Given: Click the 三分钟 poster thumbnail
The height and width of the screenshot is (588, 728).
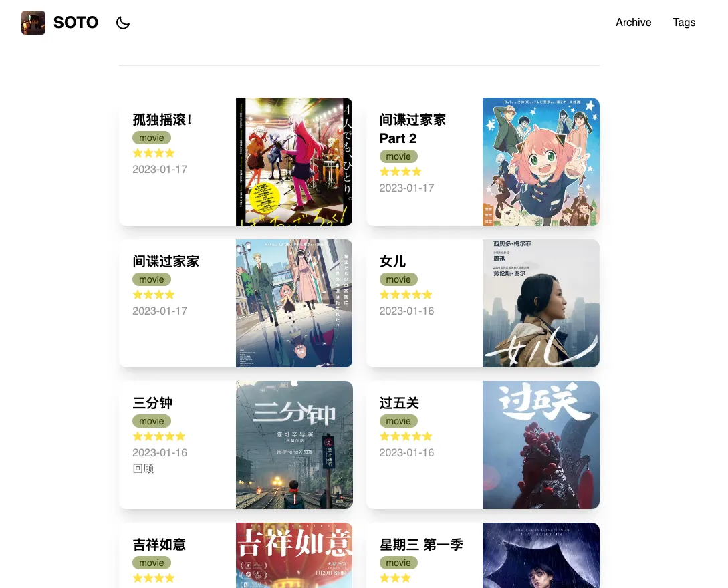Looking at the screenshot, I should (294, 445).
